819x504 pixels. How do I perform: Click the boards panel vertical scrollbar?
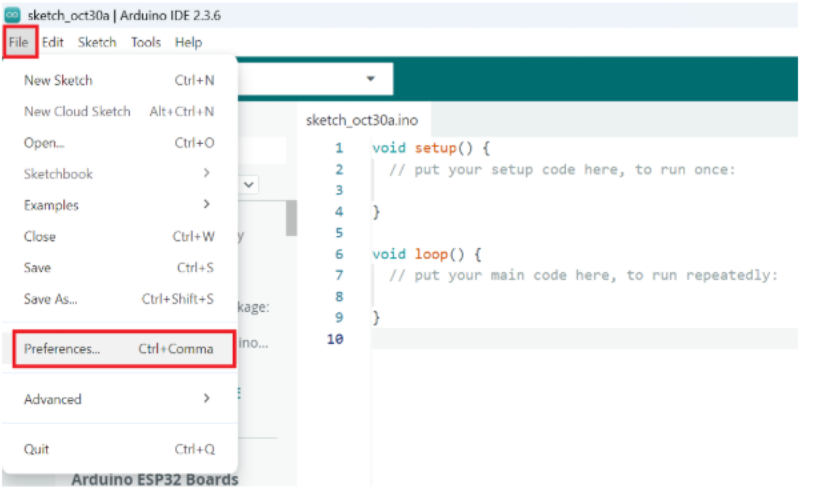click(291, 218)
